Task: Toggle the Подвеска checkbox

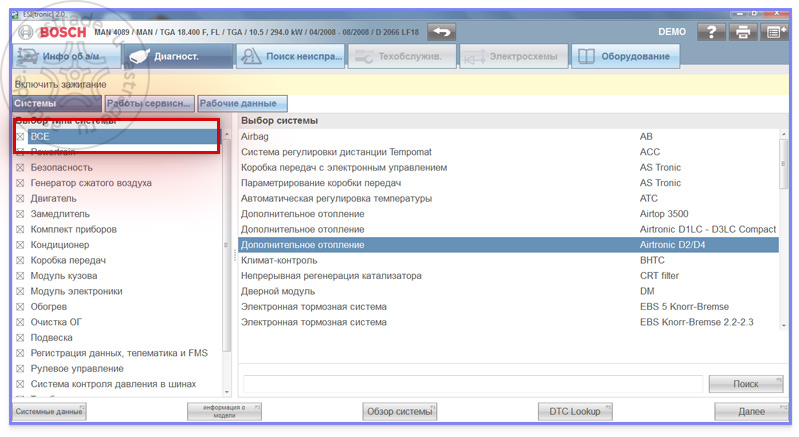Action: click(20, 338)
